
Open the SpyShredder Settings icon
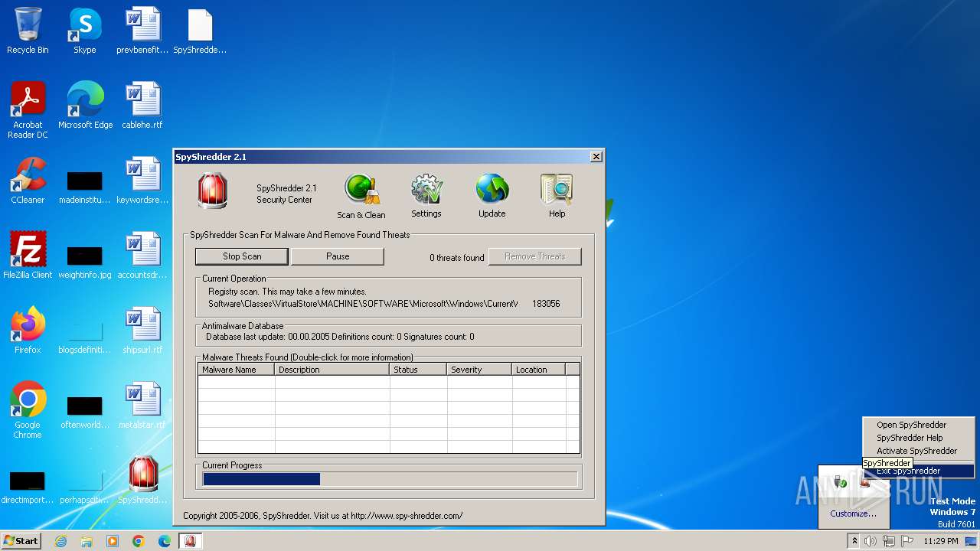click(426, 196)
